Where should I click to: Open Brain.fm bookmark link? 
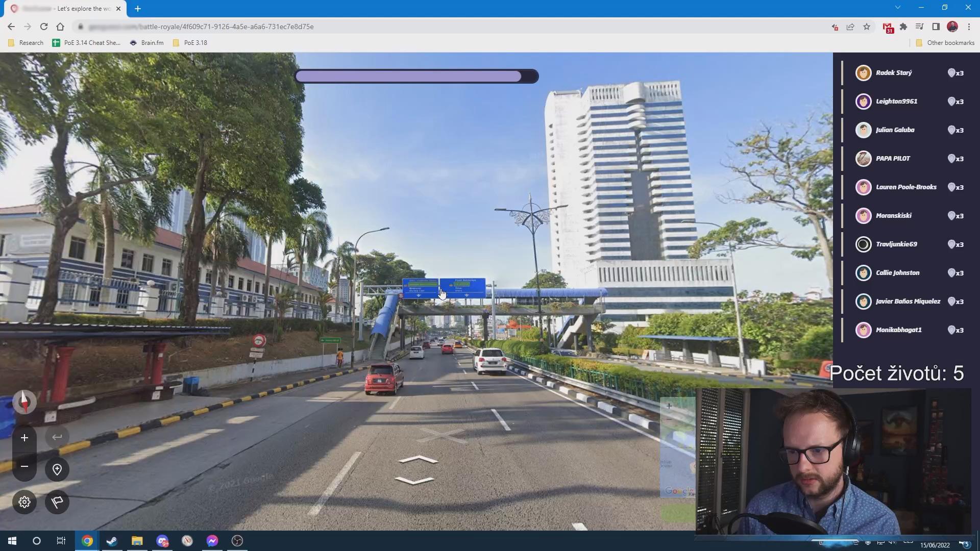pos(146,43)
